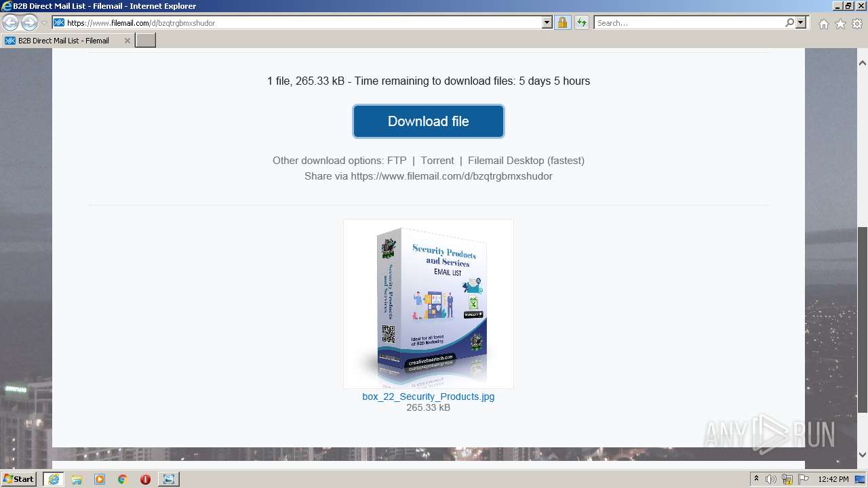Launch the media player taskbar icon
868x488 pixels.
[x=100, y=479]
